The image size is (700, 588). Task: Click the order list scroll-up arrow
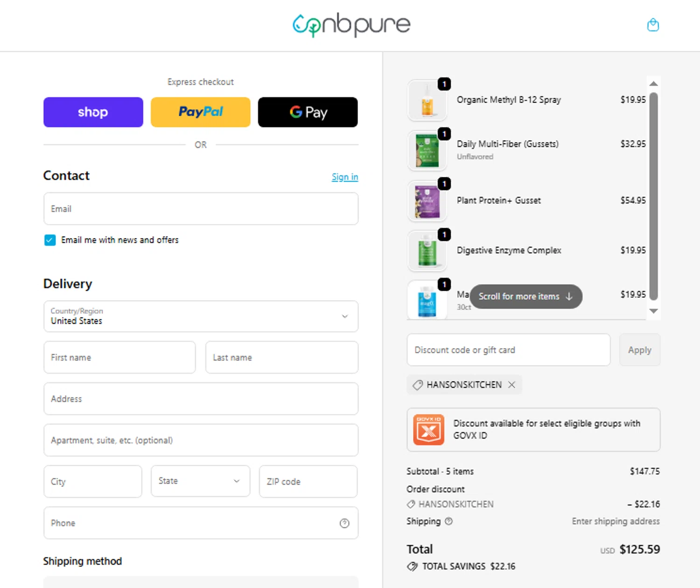654,84
